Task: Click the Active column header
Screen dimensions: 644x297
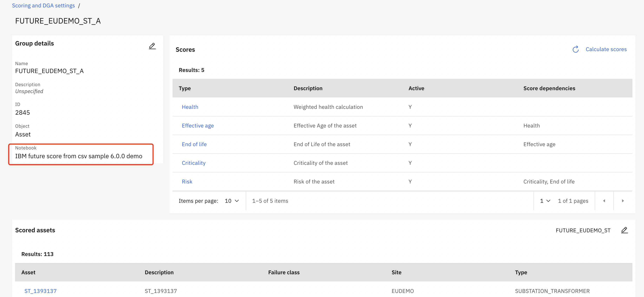Action: point(416,88)
